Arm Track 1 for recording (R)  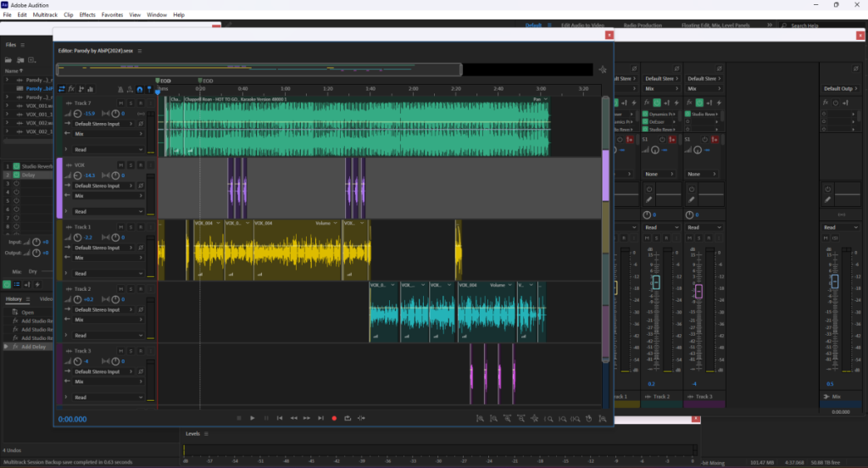[x=141, y=227]
